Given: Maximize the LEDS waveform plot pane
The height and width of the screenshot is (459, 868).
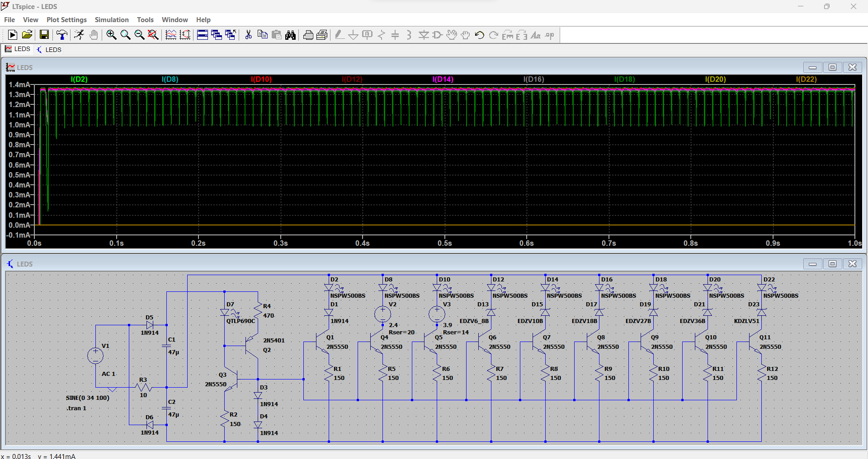Looking at the screenshot, I should pyautogui.click(x=832, y=67).
